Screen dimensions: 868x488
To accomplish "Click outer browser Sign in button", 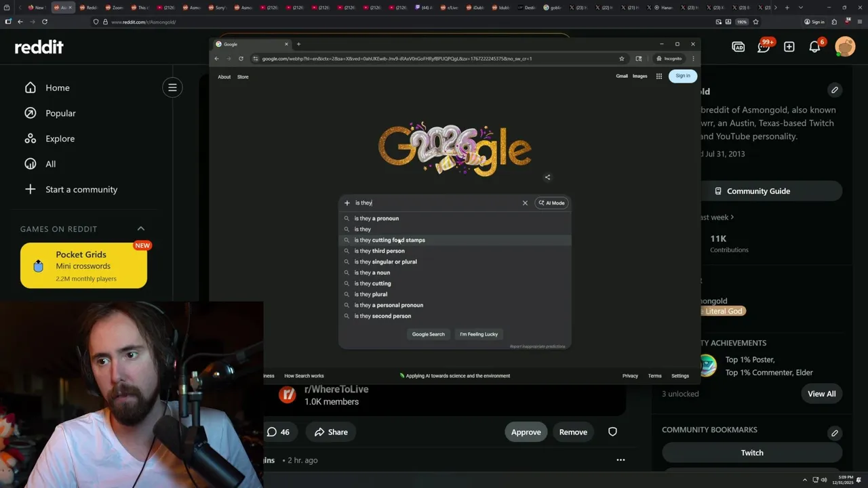I will [x=814, y=22].
